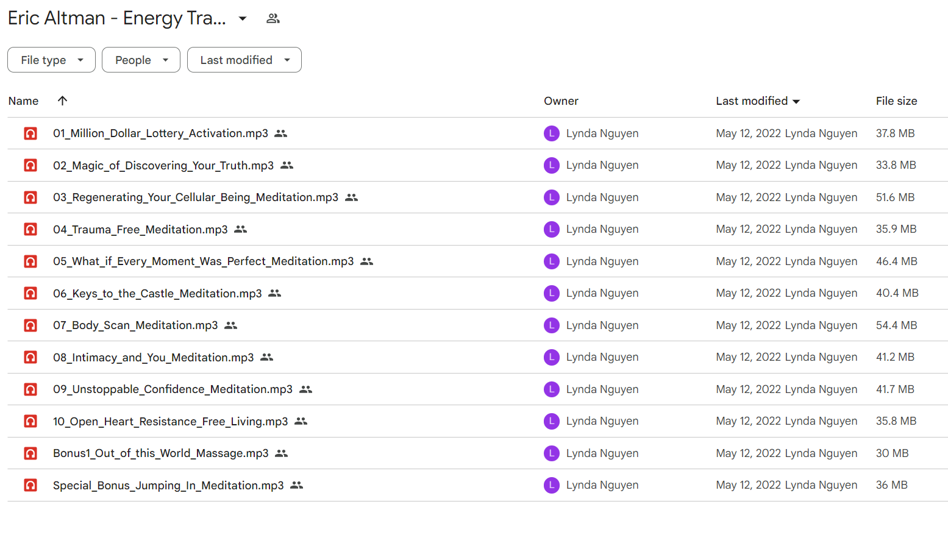
Task: Open file 03_Regenerating_Your_Cellular_Being_Meditation.mp3
Action: tap(196, 197)
